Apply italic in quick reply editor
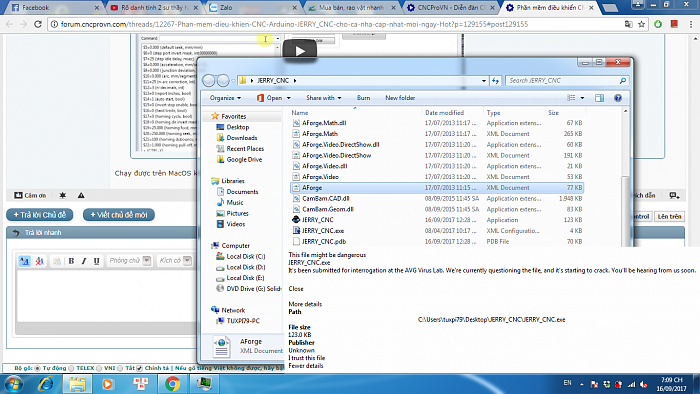The height and width of the screenshot is (394, 700). coord(84,261)
